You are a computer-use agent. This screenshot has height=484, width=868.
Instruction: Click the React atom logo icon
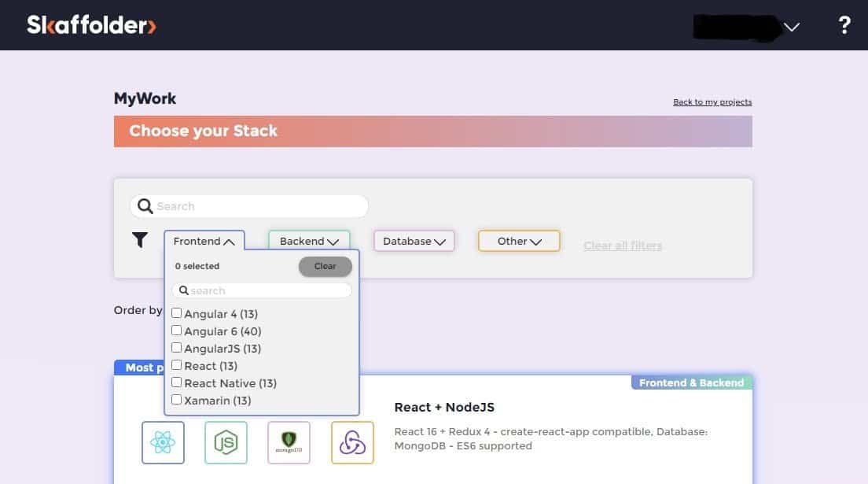(163, 442)
